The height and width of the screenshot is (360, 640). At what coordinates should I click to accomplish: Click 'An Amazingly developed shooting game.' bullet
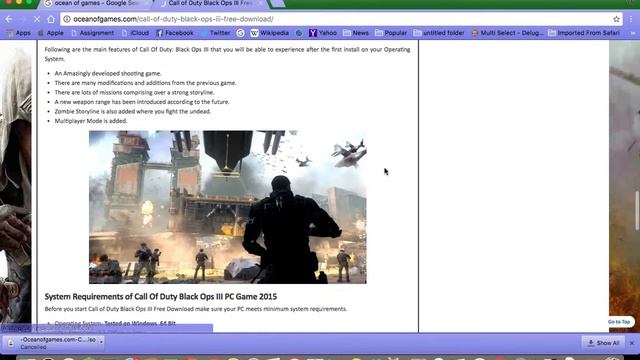(108, 73)
